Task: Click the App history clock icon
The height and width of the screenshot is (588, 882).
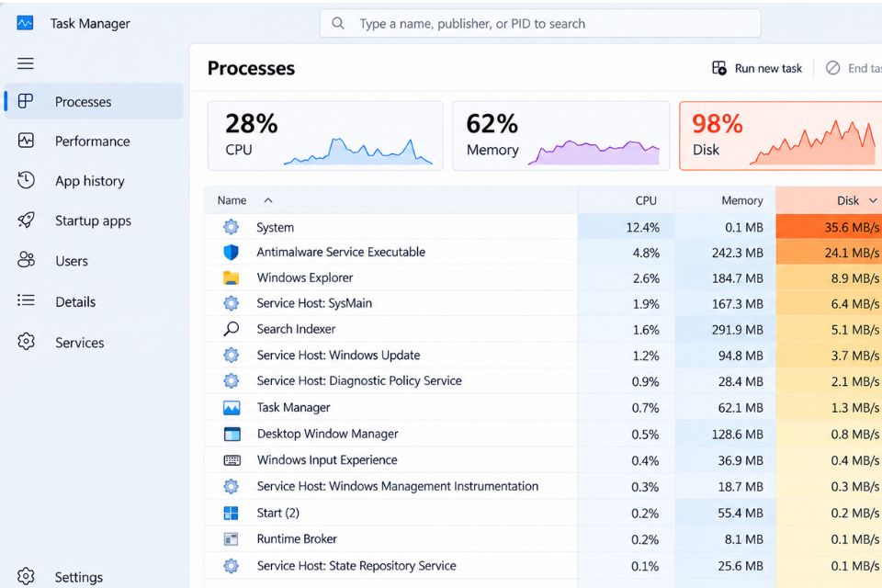Action: tap(26, 180)
